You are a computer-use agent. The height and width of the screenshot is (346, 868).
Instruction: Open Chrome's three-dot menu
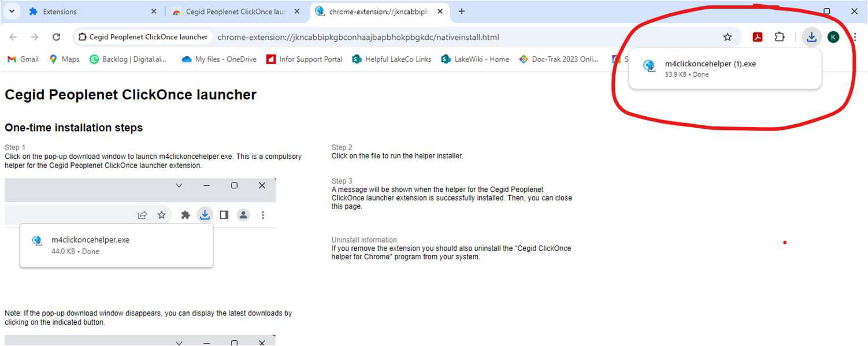point(855,36)
